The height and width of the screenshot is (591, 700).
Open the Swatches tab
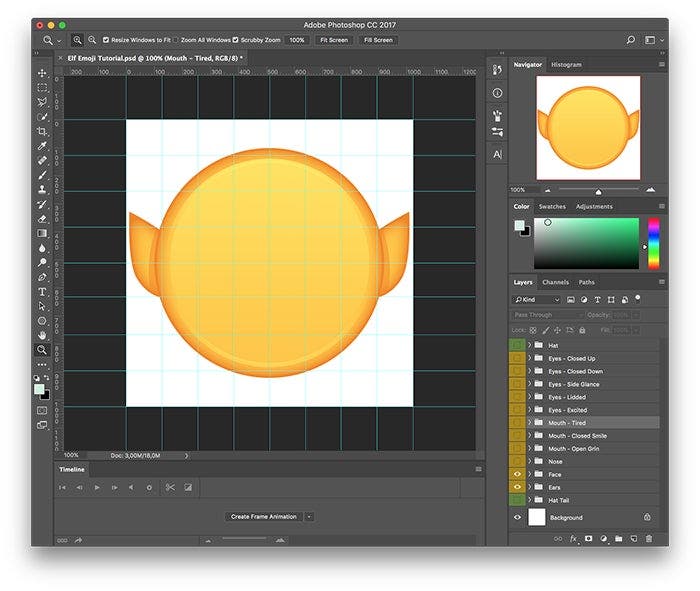[552, 207]
